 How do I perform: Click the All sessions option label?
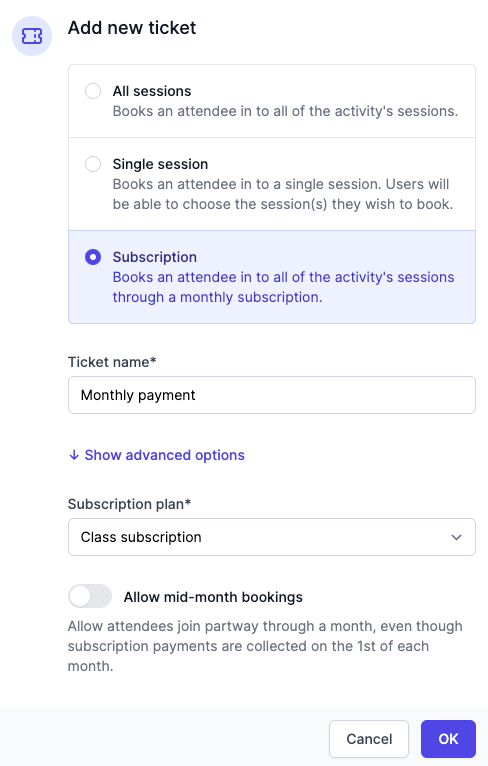tap(152, 91)
